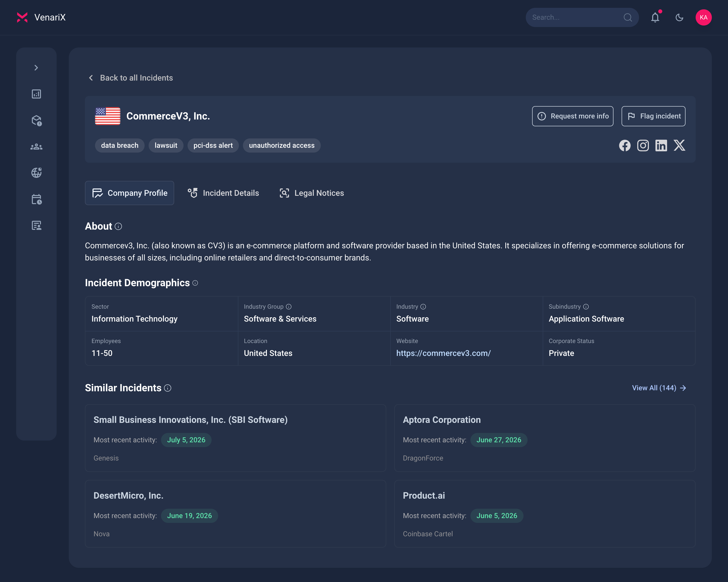This screenshot has width=728, height=582.
Task: Click the June 19, 2026 date badge
Action: [x=189, y=516]
